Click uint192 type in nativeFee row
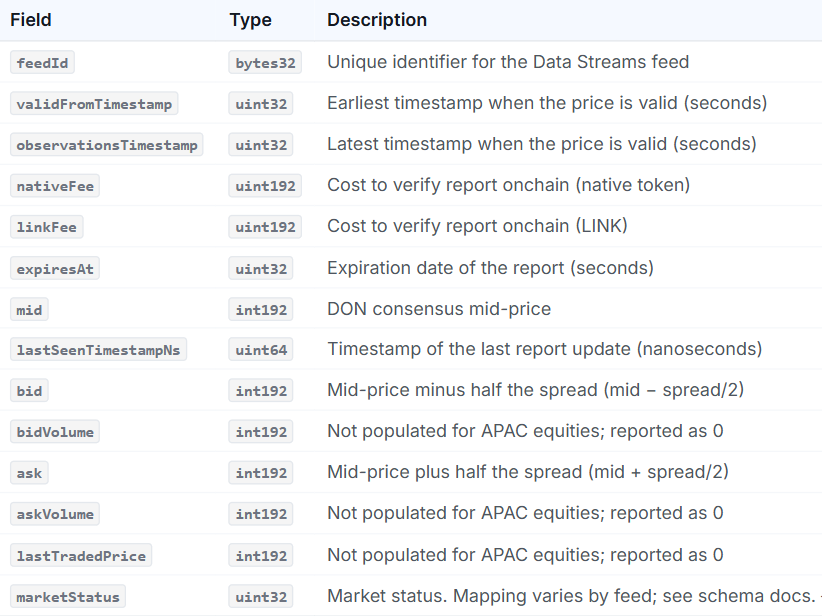The width and height of the screenshot is (822, 616). click(265, 186)
